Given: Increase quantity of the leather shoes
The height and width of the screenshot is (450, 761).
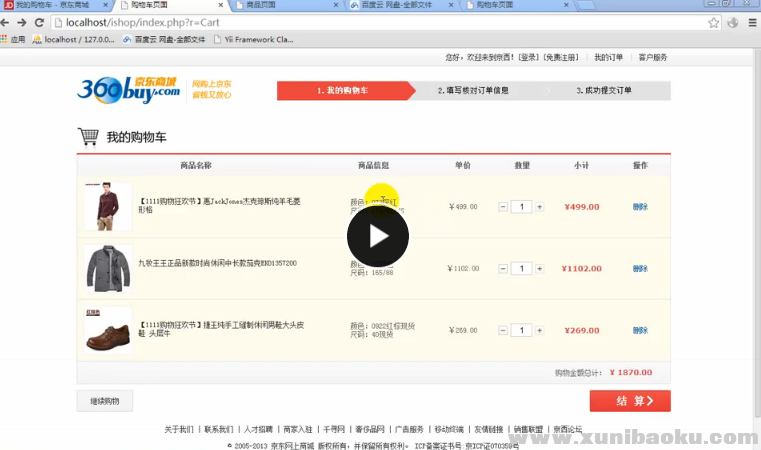Looking at the screenshot, I should click(540, 330).
